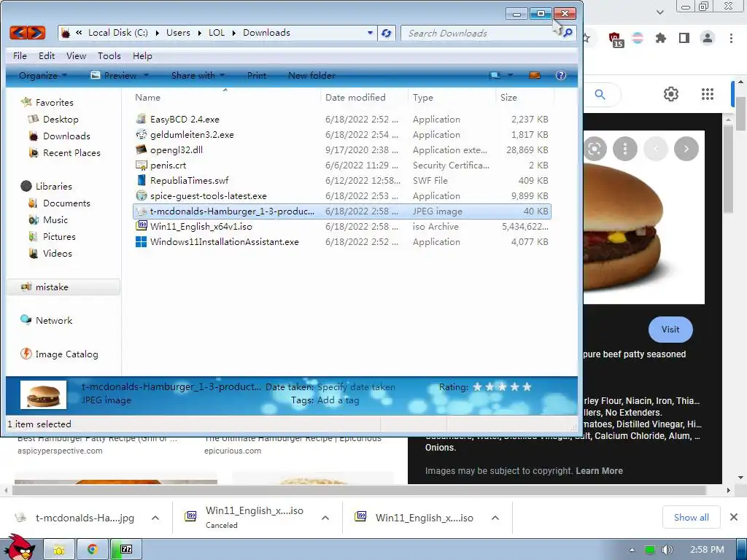Click the search magnifier icon in Explorer
Image resolution: width=747 pixels, height=560 pixels.
tap(568, 33)
